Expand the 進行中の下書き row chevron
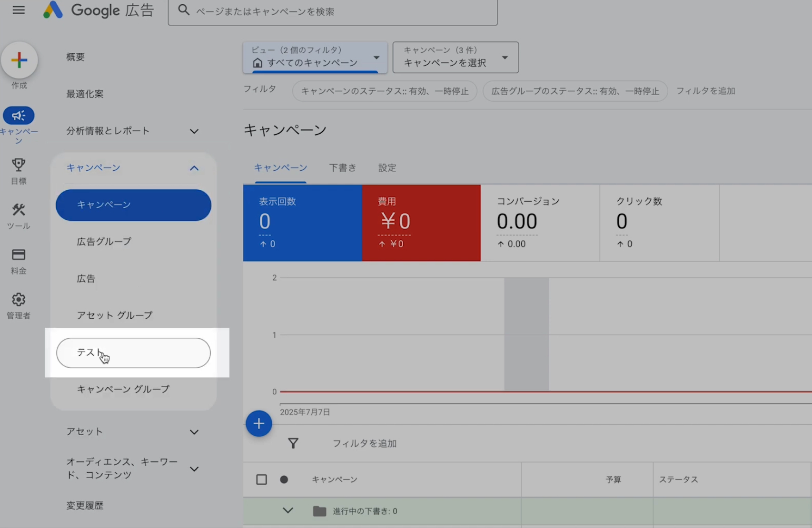Image resolution: width=812 pixels, height=528 pixels. [287, 510]
